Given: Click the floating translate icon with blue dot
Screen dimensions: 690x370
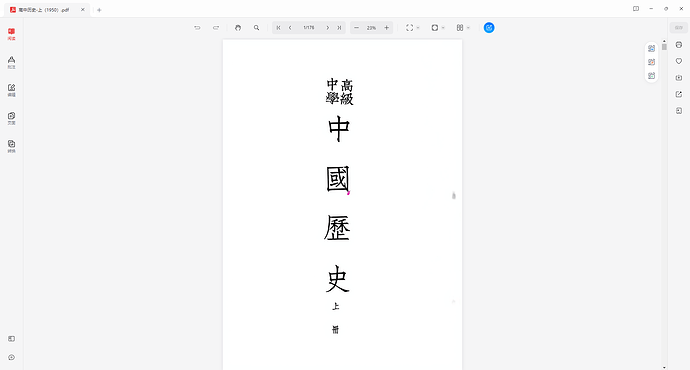Looking at the screenshot, I should coord(651,48).
